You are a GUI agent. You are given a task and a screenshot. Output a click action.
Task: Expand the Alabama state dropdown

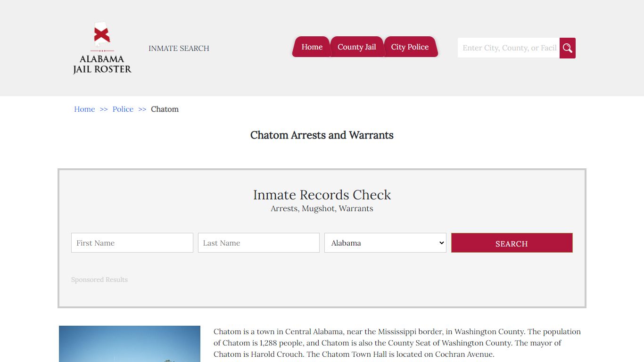(x=385, y=243)
